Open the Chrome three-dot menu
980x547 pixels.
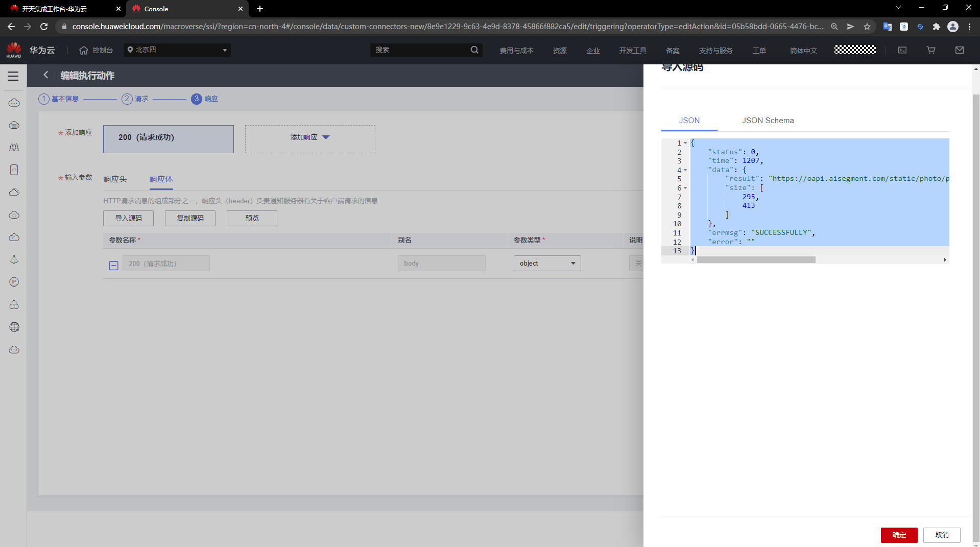pos(970,27)
